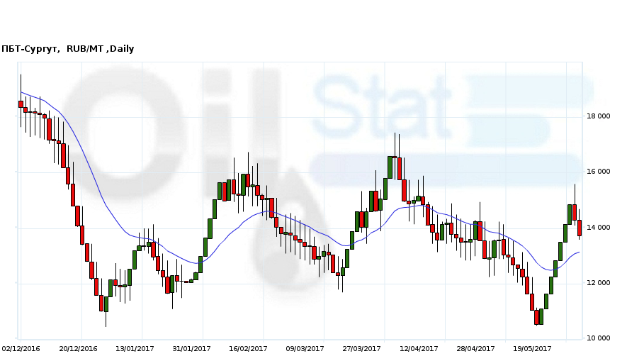Image resolution: width=644 pixels, height=361 pixels.
Task: Click the first candlestick at chart's left edge
Action: (x=21, y=104)
